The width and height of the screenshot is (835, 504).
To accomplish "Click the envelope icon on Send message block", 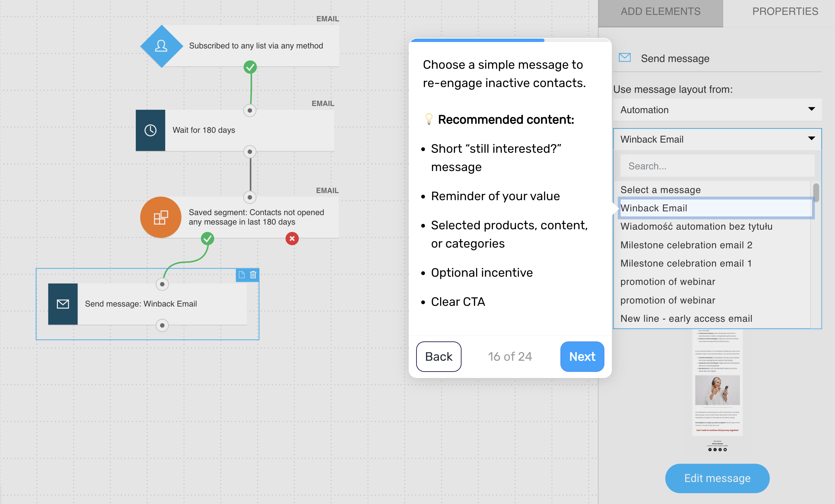I will pos(63,304).
